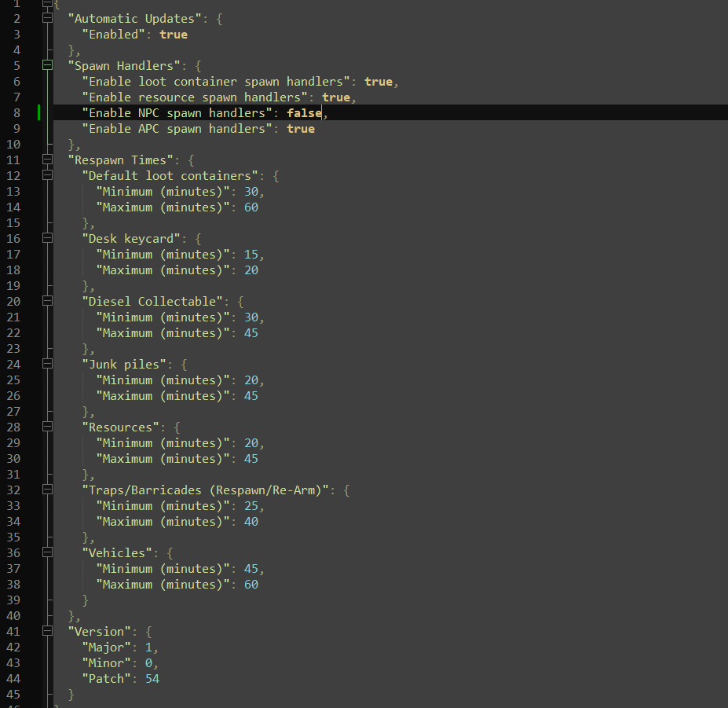Click the true value of "Enabled"
The image size is (728, 708).
tap(174, 35)
